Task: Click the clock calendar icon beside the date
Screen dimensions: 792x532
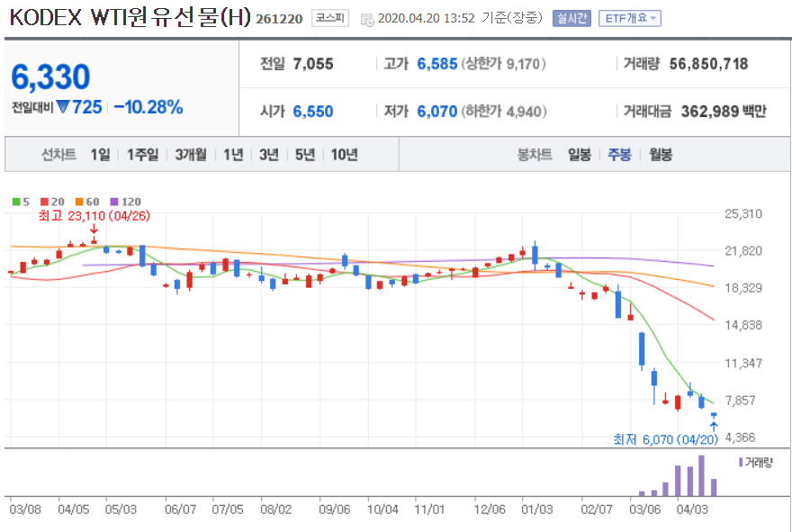Action: (x=367, y=20)
